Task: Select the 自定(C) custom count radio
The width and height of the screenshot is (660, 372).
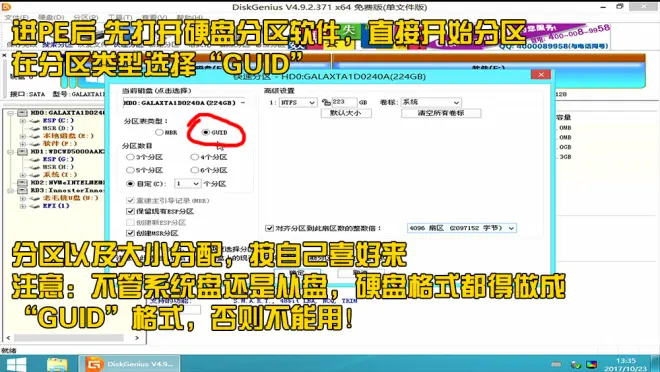Action: (130, 183)
